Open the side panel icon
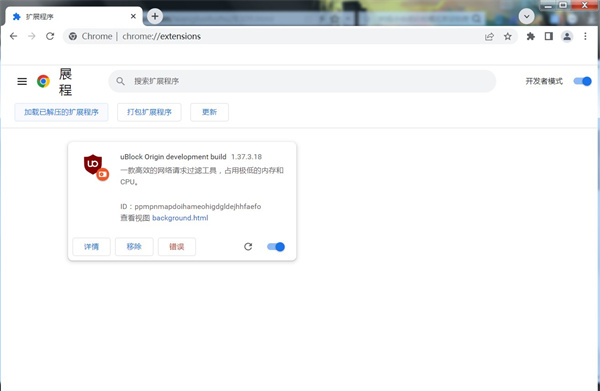This screenshot has width=600, height=391. tap(549, 36)
